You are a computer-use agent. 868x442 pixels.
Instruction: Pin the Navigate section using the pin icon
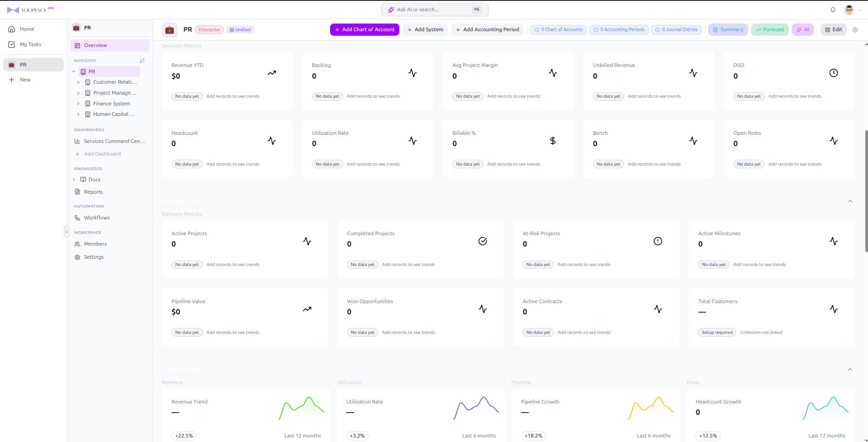point(142,60)
